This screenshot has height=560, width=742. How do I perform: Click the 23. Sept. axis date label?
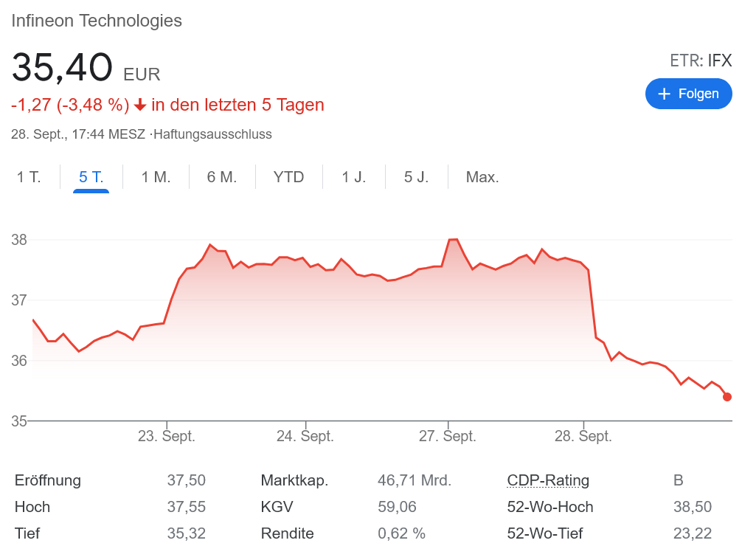[167, 436]
